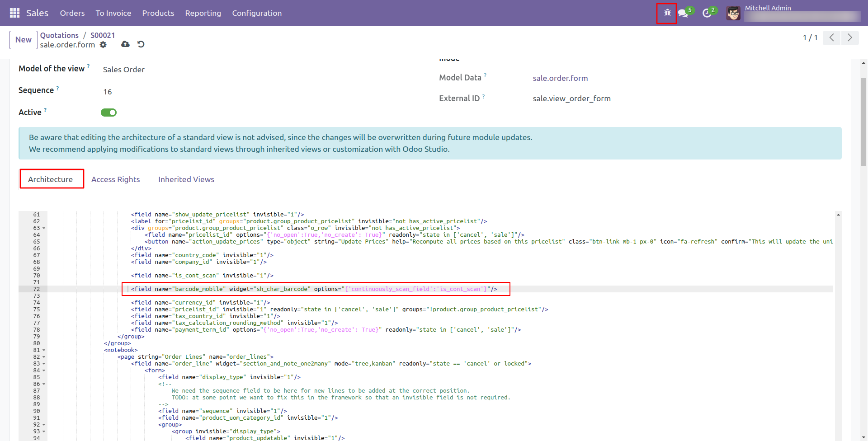Go to next record arrow

(x=850, y=38)
